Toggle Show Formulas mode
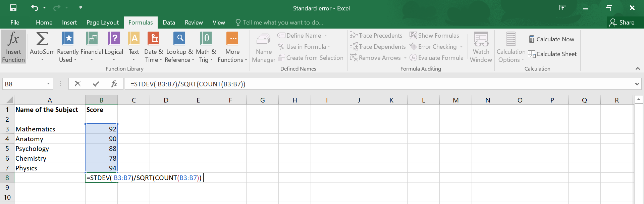This screenshot has height=204, width=644. tap(434, 36)
